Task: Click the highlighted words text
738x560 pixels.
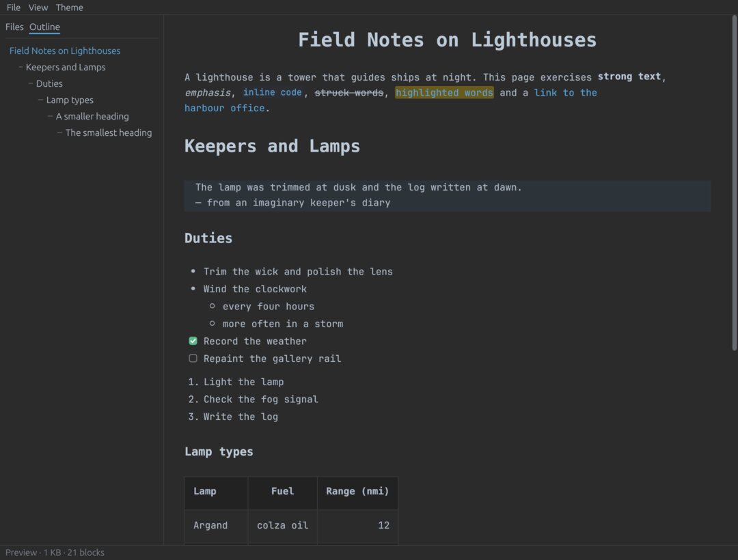Action: (444, 93)
